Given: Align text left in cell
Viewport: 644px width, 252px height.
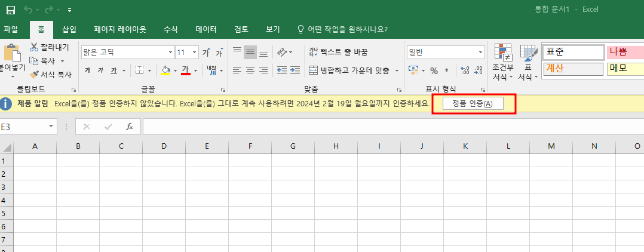Looking at the screenshot, I should pos(237,70).
